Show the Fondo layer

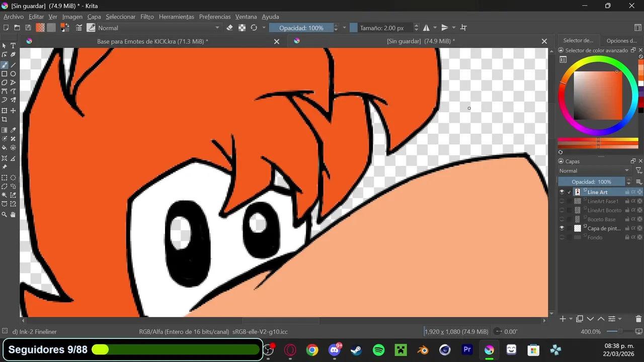[x=562, y=237]
